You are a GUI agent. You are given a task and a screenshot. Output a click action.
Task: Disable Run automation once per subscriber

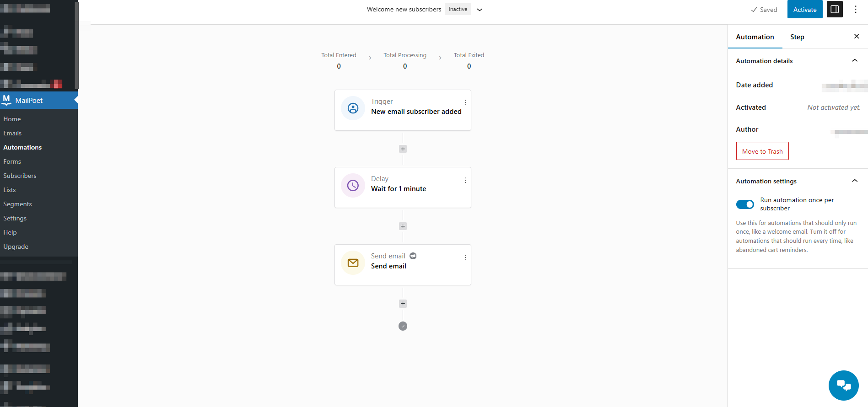pyautogui.click(x=745, y=204)
